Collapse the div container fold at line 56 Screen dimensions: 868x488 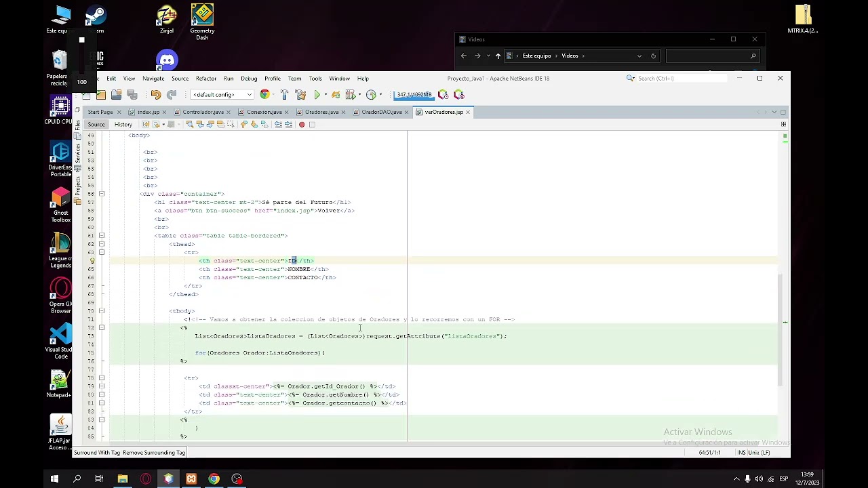point(102,194)
